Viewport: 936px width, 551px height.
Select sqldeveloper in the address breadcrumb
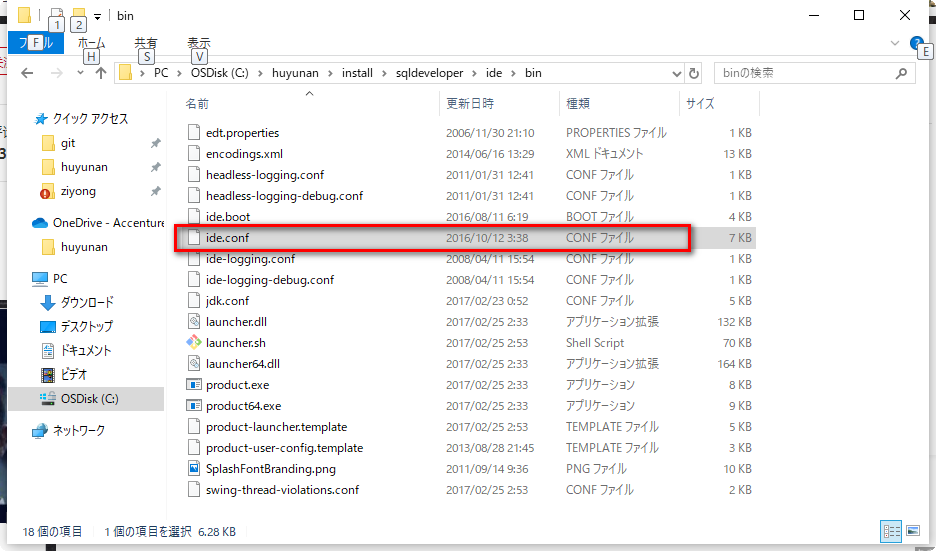(x=429, y=73)
